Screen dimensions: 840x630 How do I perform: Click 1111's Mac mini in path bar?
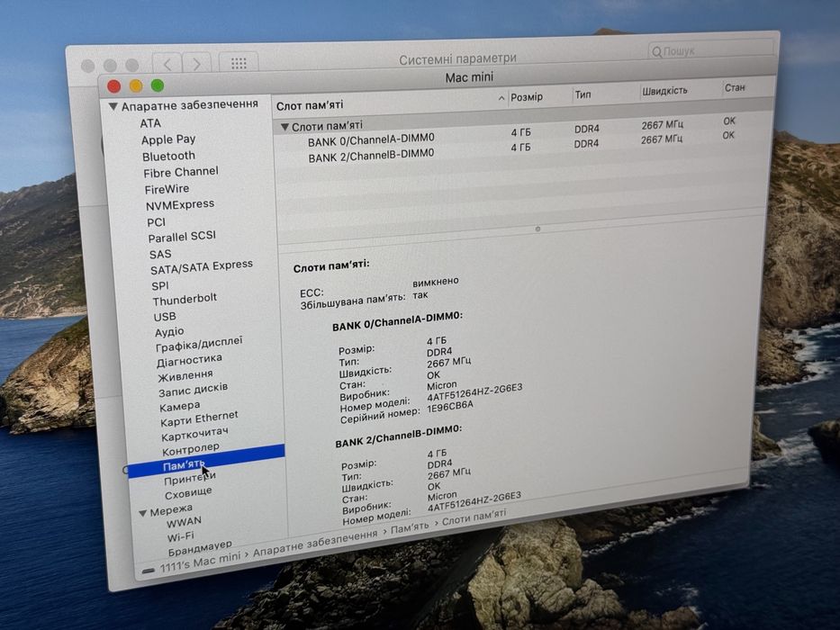click(x=200, y=561)
